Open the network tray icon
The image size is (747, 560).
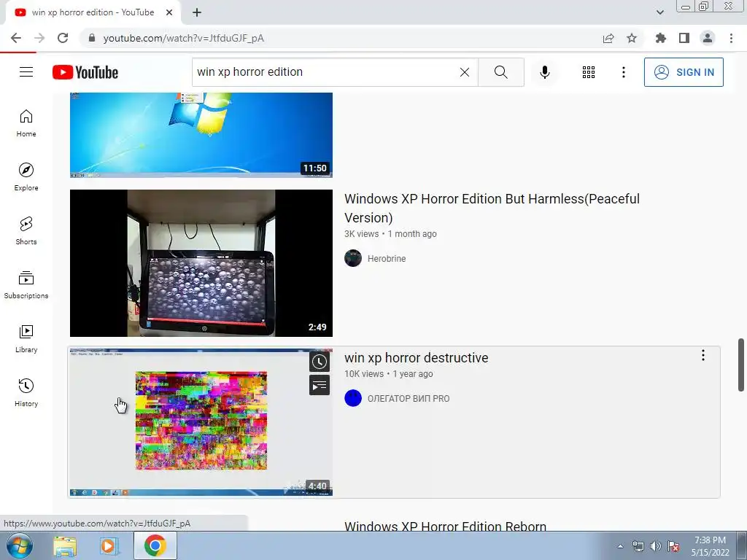click(x=638, y=546)
